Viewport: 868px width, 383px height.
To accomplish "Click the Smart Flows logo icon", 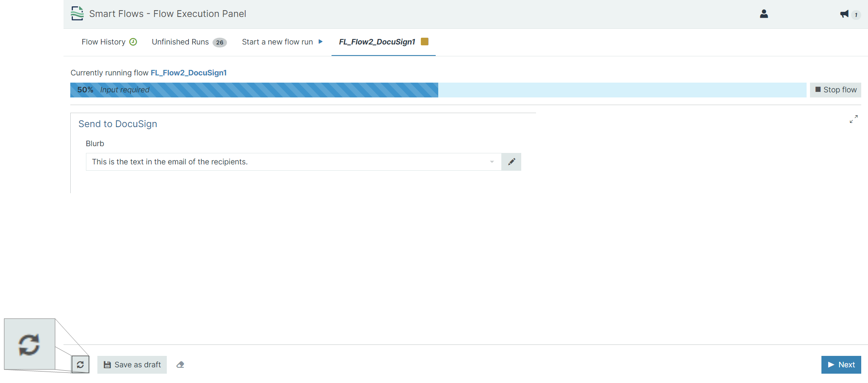I will 77,14.
